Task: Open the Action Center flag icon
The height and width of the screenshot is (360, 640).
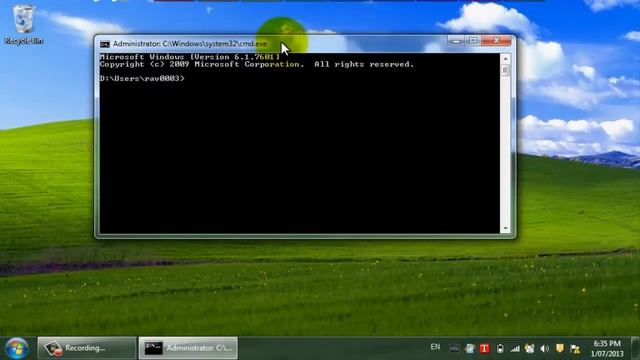Action: (575, 349)
